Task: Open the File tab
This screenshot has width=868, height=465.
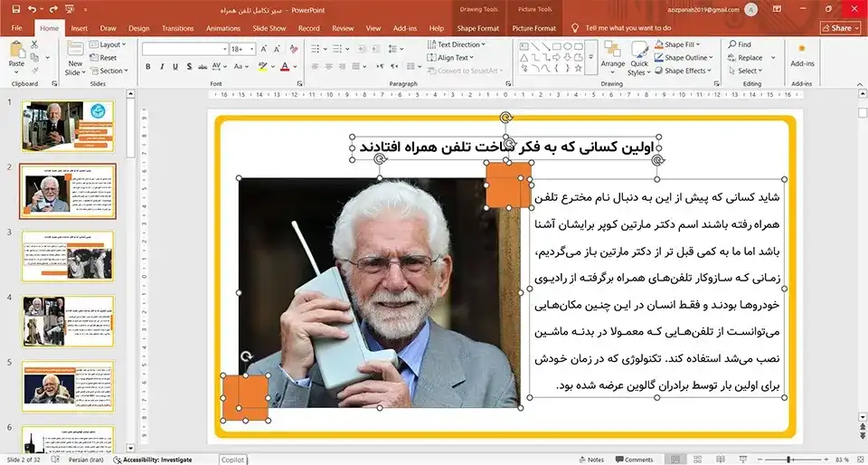Action: (16, 28)
